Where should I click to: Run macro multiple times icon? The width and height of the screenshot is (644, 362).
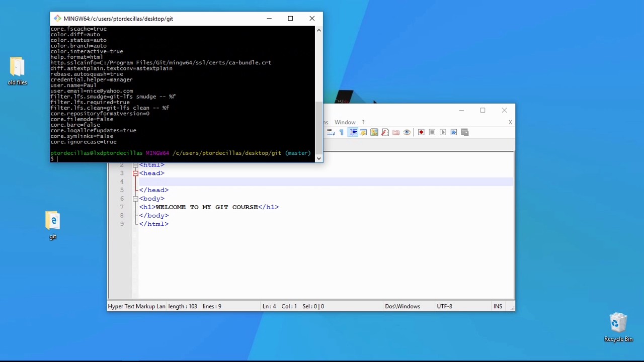pos(454,132)
